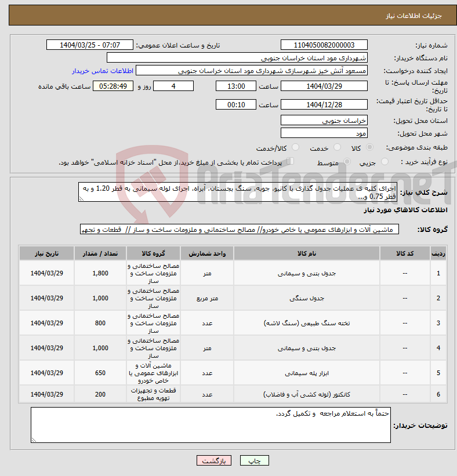Click the چاپ (print) button
457x476 pixels.
[x=254, y=460]
